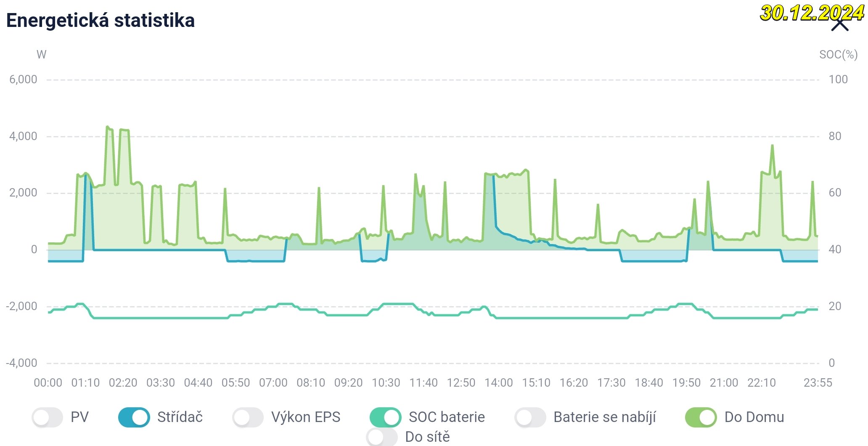The height and width of the screenshot is (446, 868).
Task: Click the 19:50 time axis label
Action: 686,383
